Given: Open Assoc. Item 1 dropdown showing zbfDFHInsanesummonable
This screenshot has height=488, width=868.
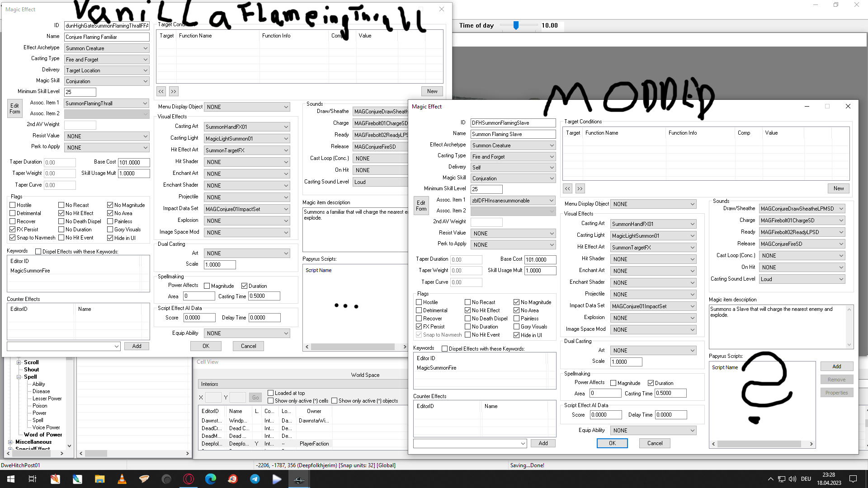Looking at the screenshot, I should pyautogui.click(x=513, y=201).
